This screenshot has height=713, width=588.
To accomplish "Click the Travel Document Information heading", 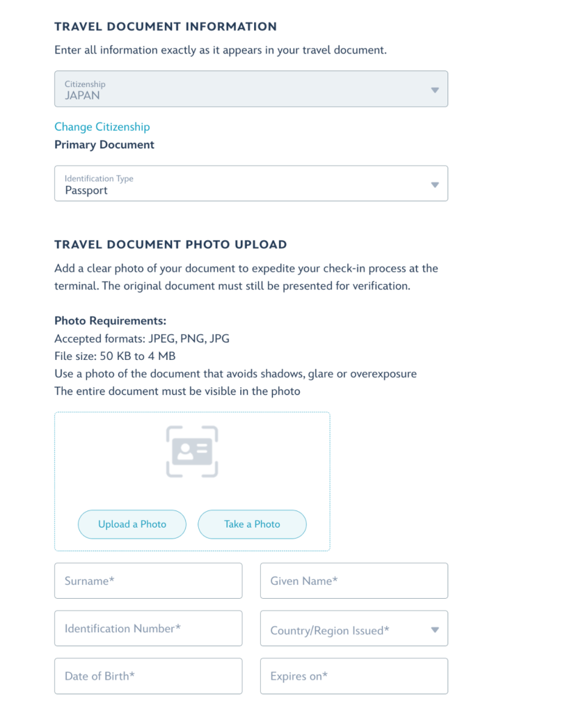I will tap(166, 26).
